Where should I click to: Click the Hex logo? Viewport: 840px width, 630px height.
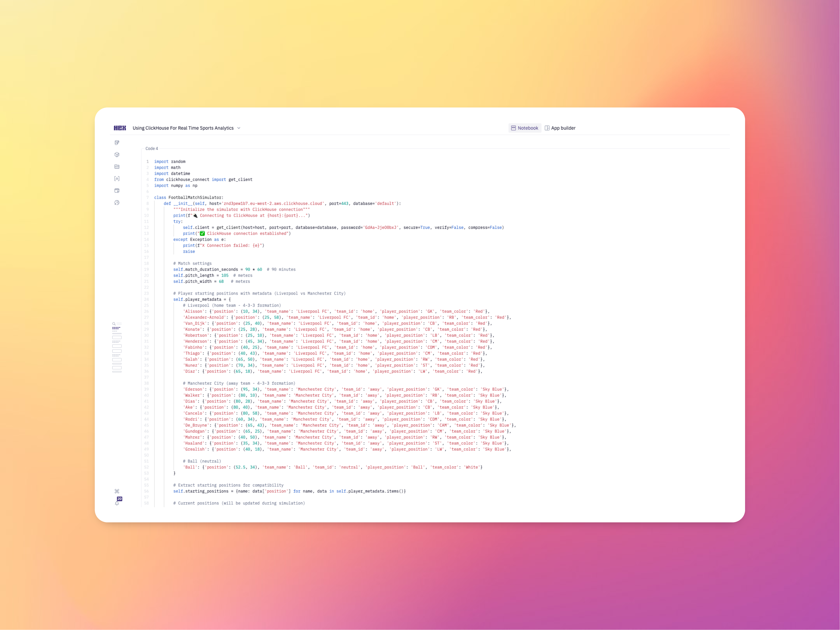pyautogui.click(x=120, y=128)
